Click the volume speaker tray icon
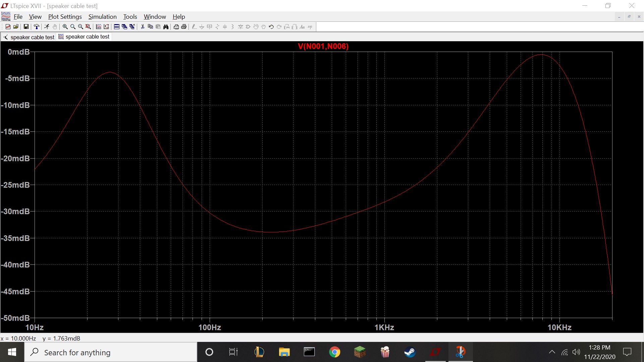This screenshot has height=362, width=644. coord(576,352)
